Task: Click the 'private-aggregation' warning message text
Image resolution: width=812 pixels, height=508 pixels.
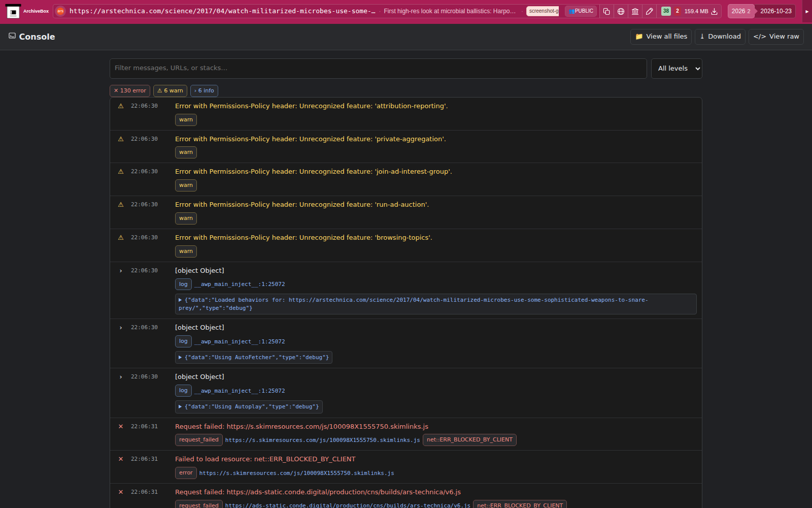Action: point(311,139)
